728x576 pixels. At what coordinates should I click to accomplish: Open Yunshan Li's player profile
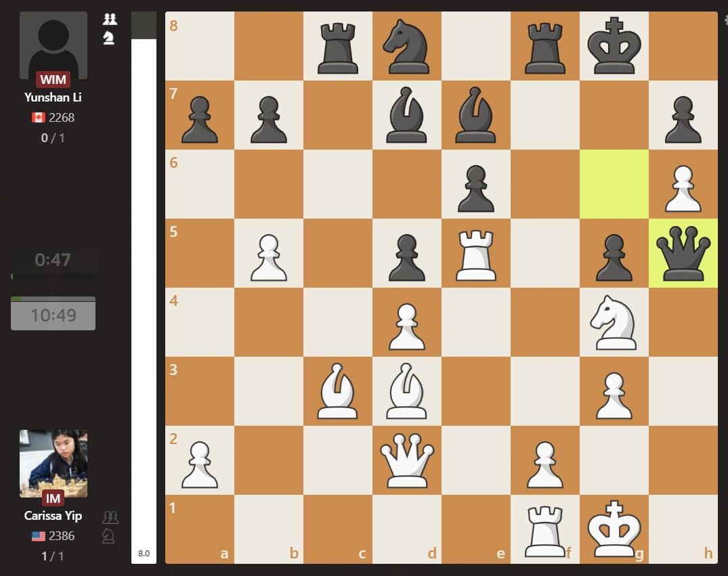(53, 97)
